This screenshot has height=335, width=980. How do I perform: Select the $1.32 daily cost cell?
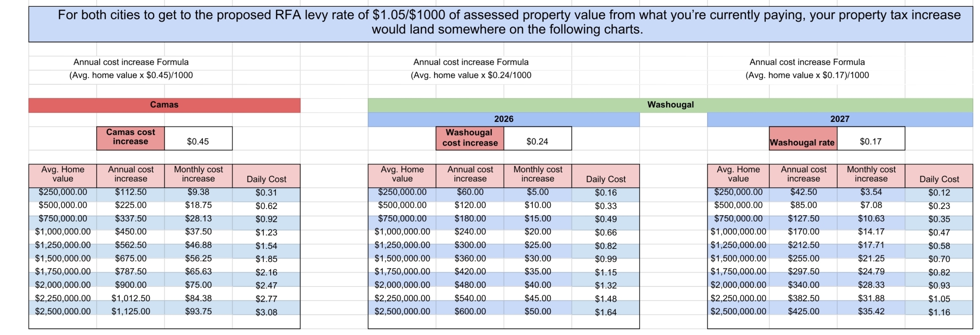(x=606, y=286)
